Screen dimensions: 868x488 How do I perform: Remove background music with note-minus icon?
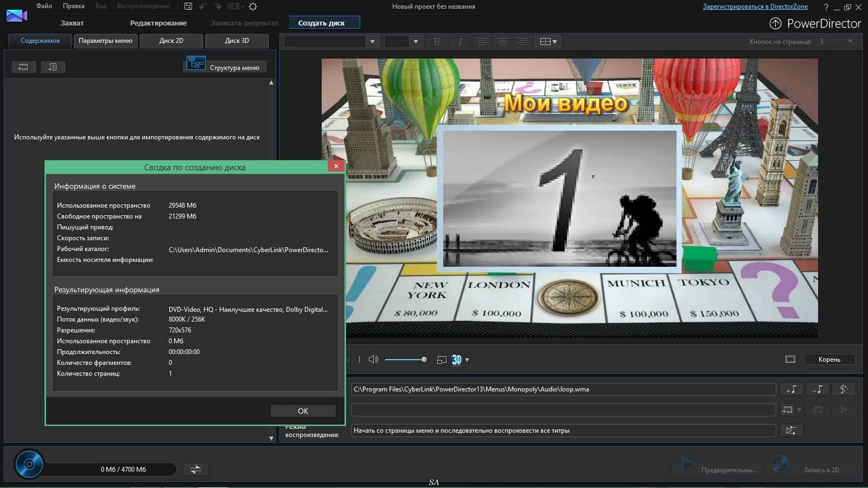pos(818,389)
